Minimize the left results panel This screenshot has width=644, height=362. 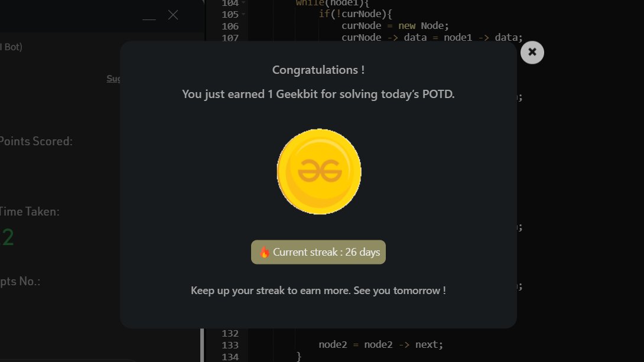pyautogui.click(x=149, y=19)
